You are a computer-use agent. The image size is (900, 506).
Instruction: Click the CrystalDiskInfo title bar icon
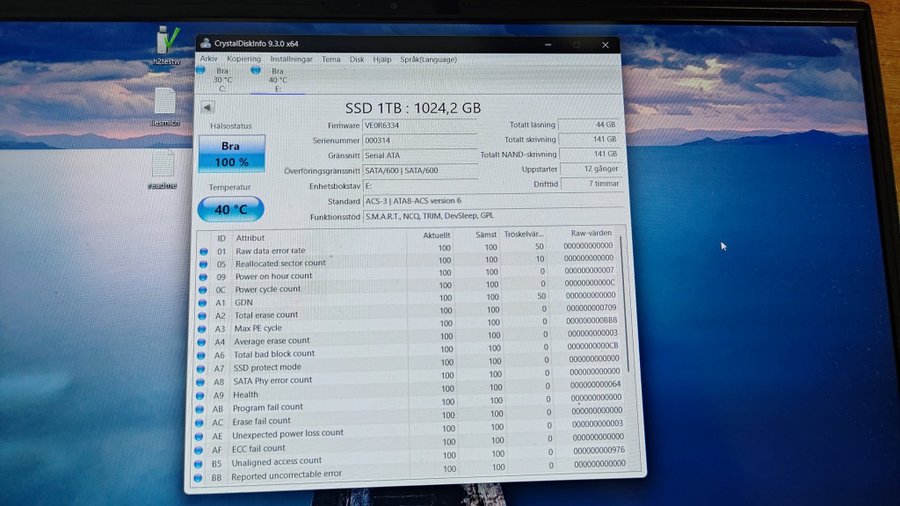pyautogui.click(x=205, y=43)
